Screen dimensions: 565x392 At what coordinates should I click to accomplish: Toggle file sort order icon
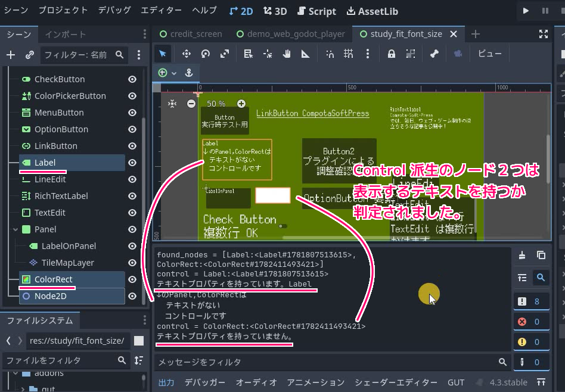[x=139, y=360]
